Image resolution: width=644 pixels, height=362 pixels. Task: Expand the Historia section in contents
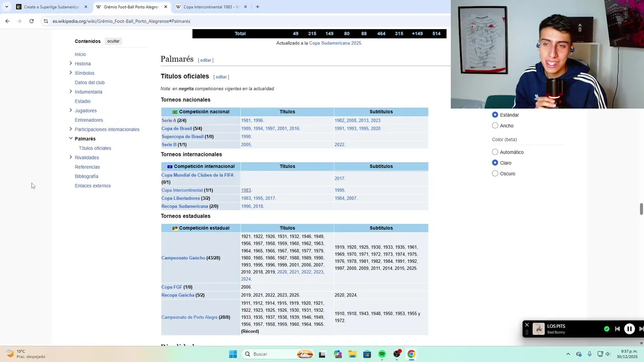pos(70,63)
